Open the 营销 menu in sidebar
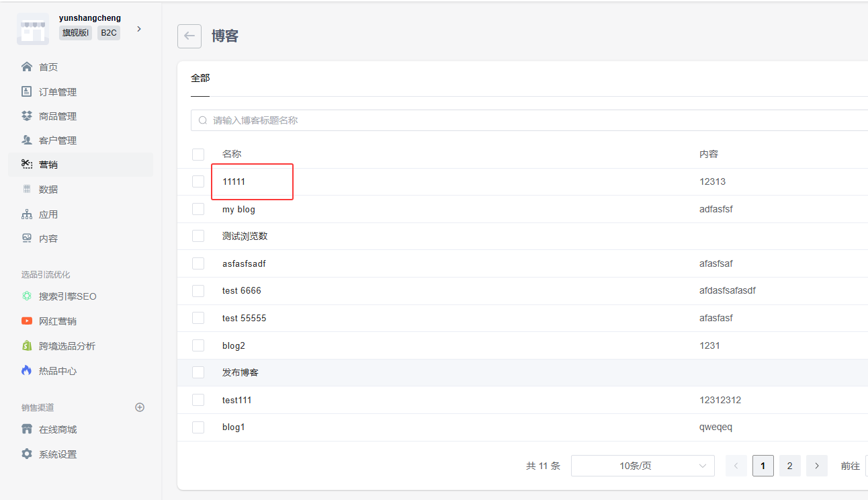Image resolution: width=868 pixels, height=500 pixels. click(48, 165)
